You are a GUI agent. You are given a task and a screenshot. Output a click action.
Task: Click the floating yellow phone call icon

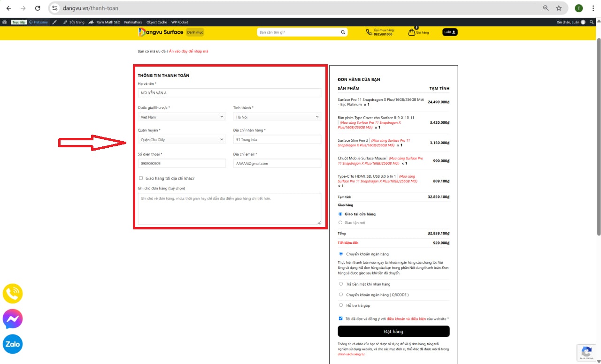pyautogui.click(x=13, y=294)
